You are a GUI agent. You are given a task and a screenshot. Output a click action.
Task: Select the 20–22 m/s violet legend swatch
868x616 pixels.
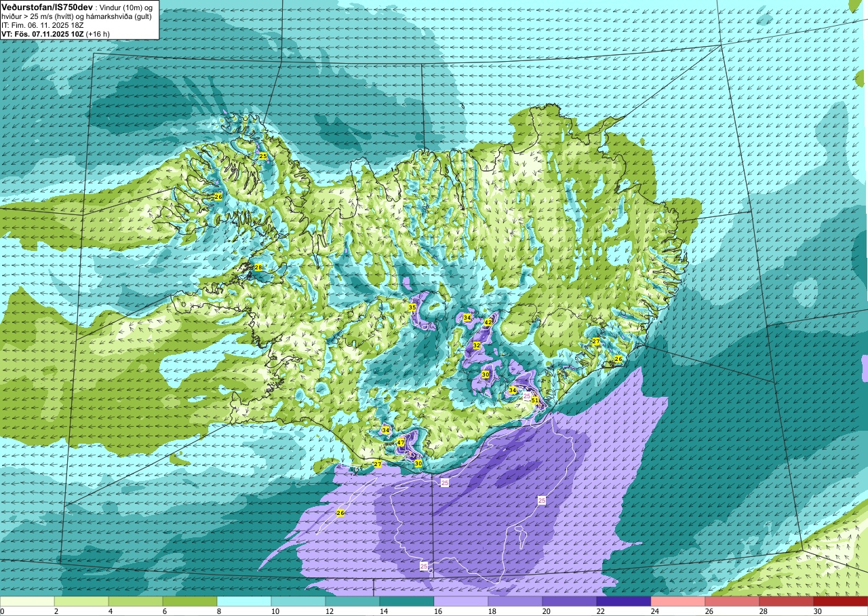click(x=570, y=601)
